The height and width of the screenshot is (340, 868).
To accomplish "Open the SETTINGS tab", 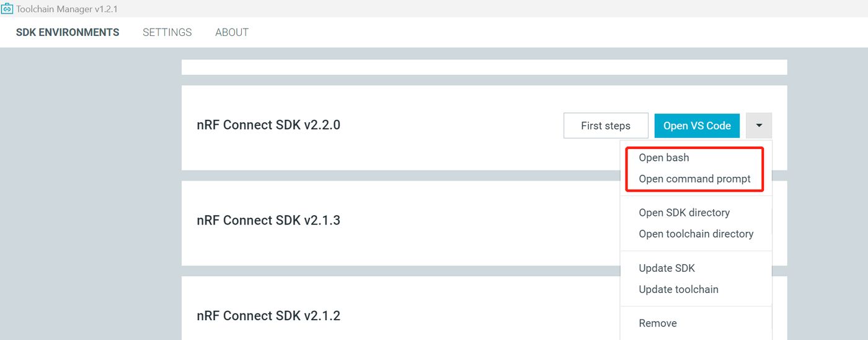I will click(x=167, y=32).
